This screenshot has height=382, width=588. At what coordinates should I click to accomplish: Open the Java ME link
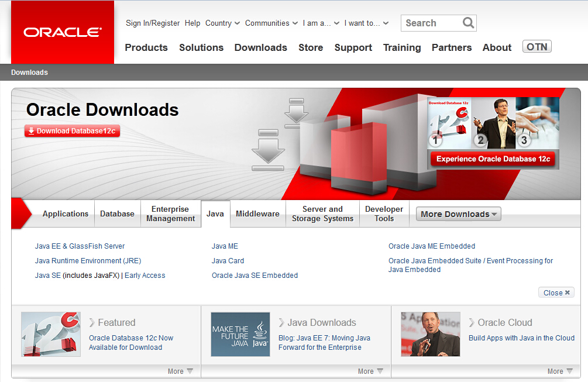225,246
